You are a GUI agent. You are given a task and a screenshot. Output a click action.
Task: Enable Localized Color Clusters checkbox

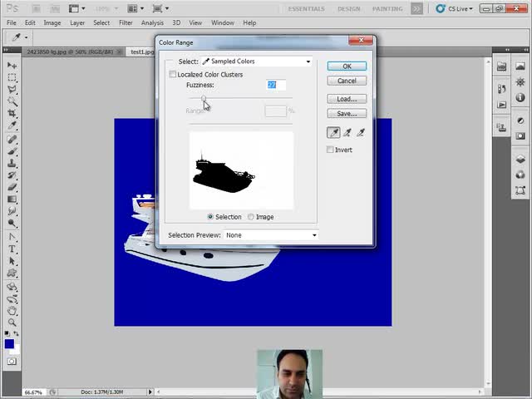(173, 74)
